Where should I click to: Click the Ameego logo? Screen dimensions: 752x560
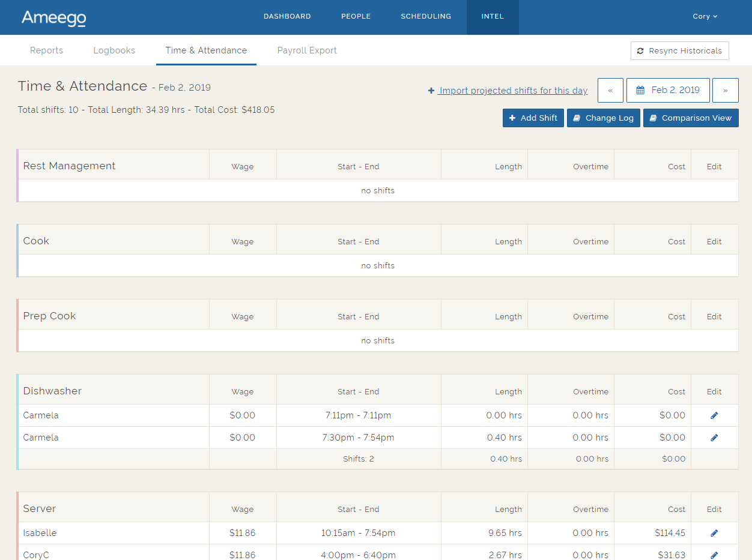click(53, 17)
